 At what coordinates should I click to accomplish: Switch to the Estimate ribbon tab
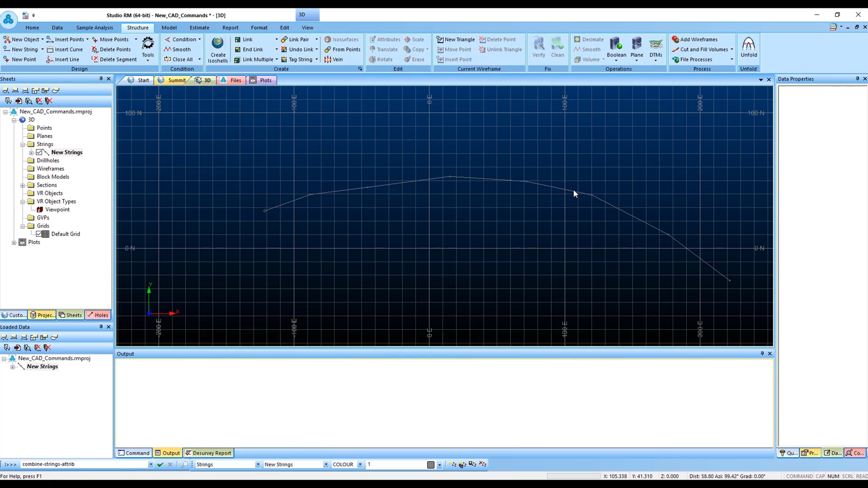[x=199, y=27]
